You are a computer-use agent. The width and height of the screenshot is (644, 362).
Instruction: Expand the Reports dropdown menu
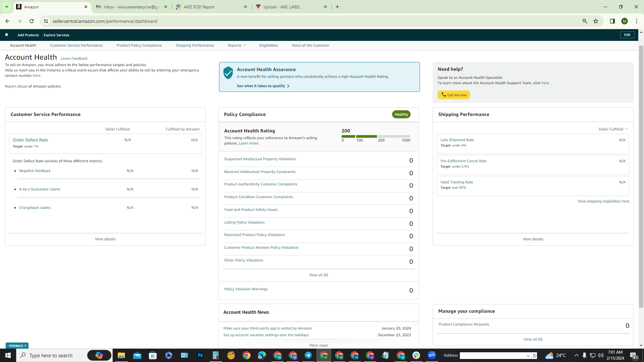(x=237, y=45)
